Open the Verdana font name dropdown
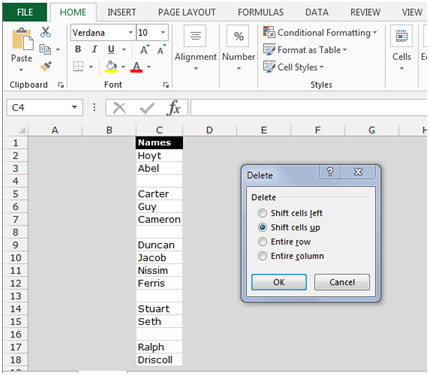The image size is (429, 375). (x=131, y=33)
